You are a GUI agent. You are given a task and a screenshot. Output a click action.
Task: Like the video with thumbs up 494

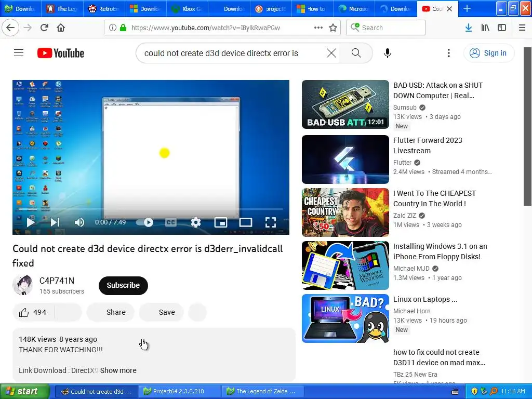coord(33,312)
